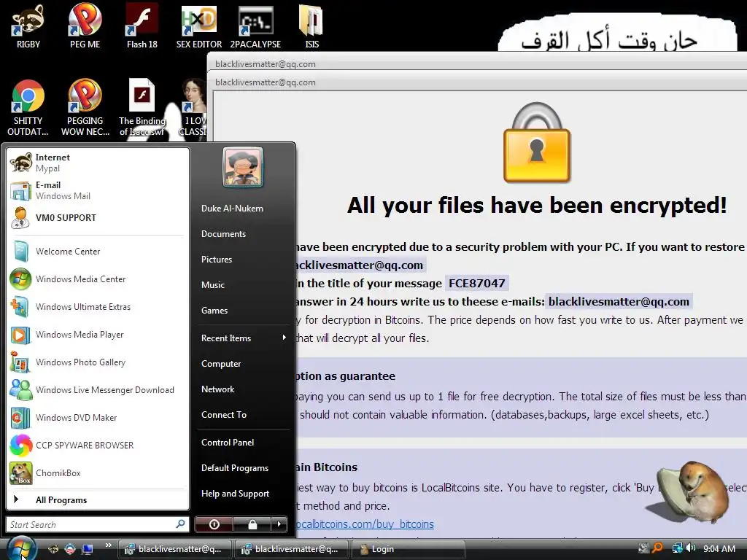Click the Show Desktop quick launch icon
The width and height of the screenshot is (747, 560).
coord(88,549)
